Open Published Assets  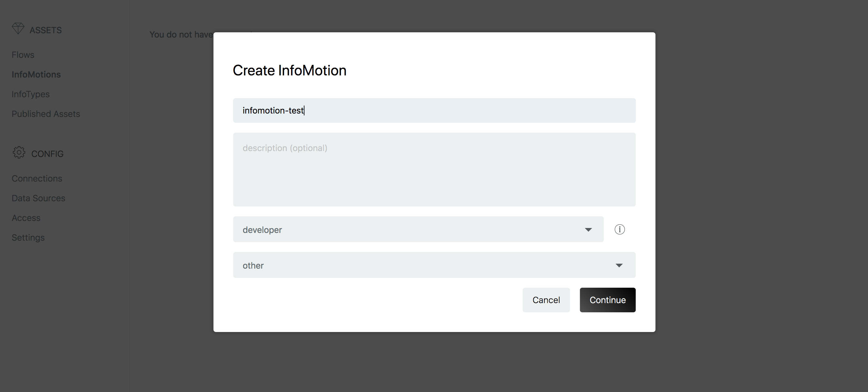click(x=46, y=114)
